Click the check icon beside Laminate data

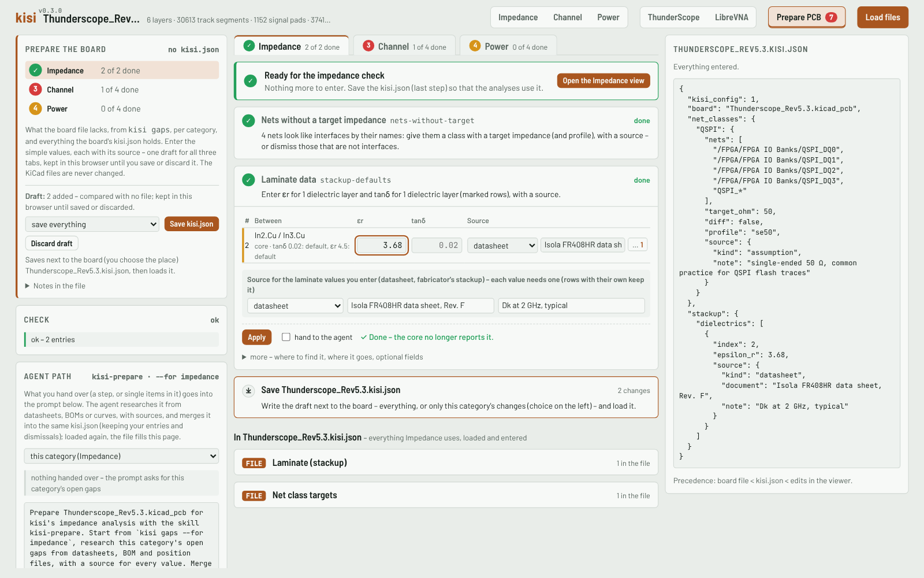pos(248,180)
